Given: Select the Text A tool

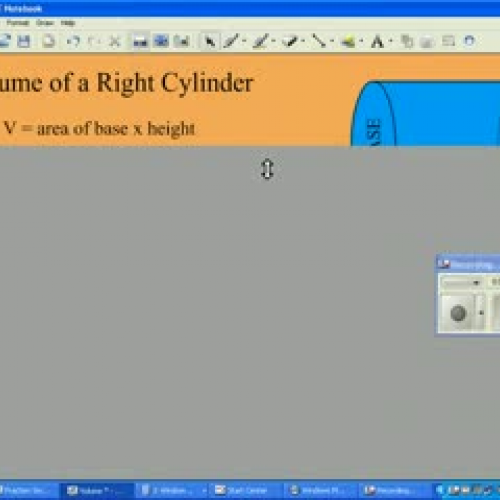Looking at the screenshot, I should [x=377, y=42].
